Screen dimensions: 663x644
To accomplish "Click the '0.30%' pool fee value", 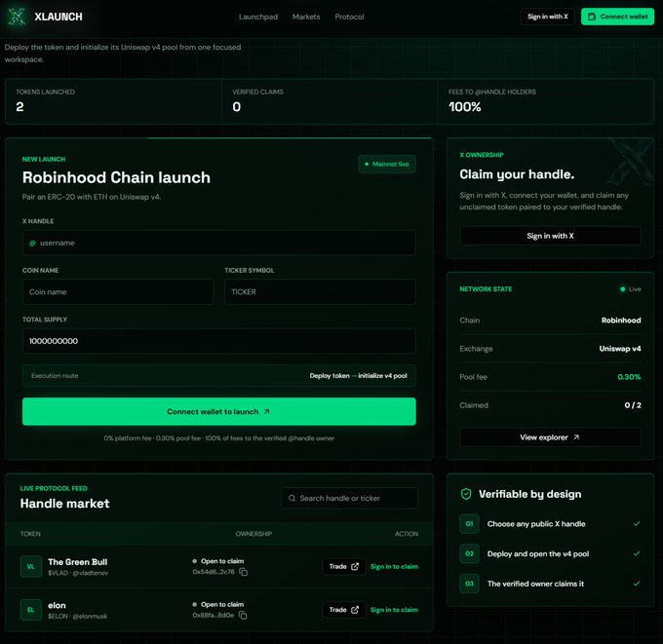I will (629, 376).
